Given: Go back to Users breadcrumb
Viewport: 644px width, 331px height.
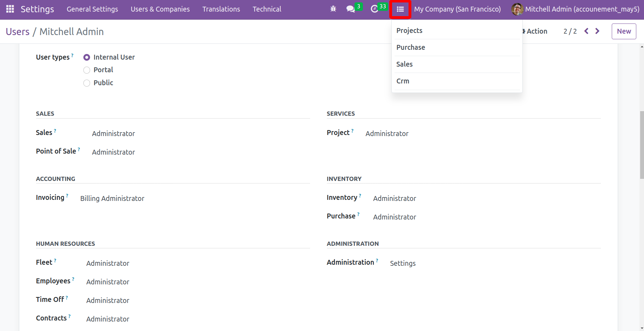Looking at the screenshot, I should point(18,32).
